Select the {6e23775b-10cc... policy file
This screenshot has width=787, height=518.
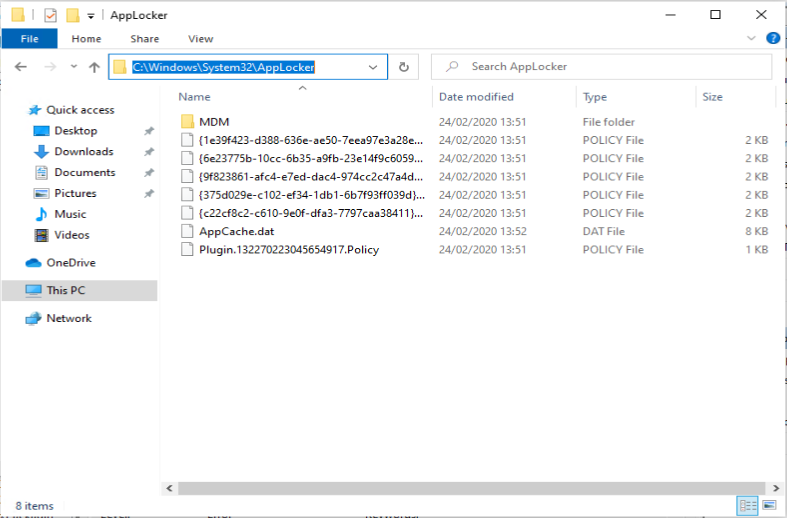[x=311, y=159]
